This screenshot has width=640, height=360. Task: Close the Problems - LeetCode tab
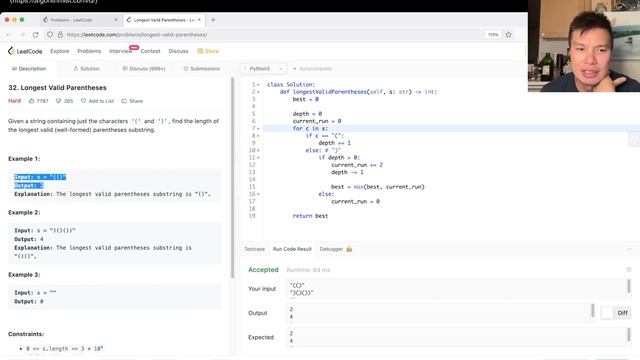(x=116, y=20)
